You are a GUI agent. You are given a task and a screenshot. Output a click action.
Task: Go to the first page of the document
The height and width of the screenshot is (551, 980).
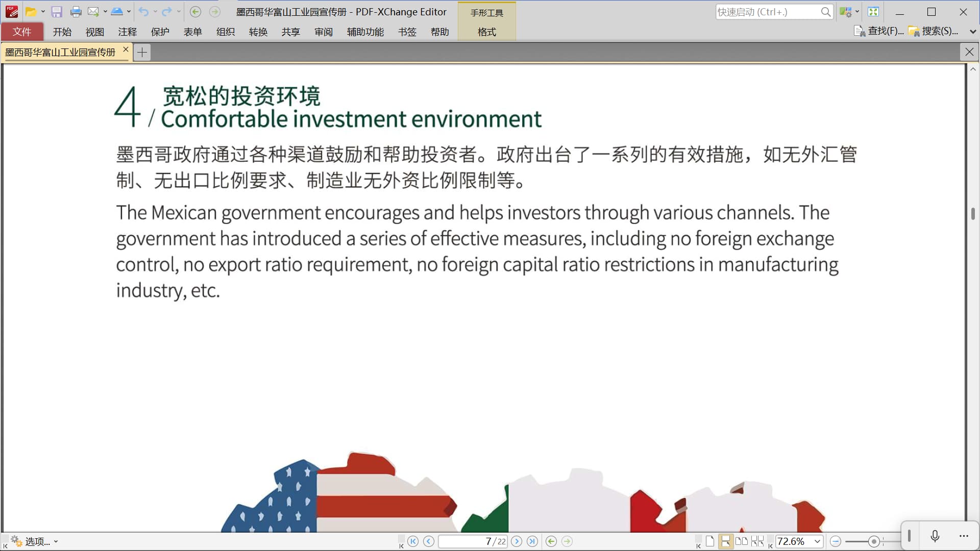[x=413, y=541]
